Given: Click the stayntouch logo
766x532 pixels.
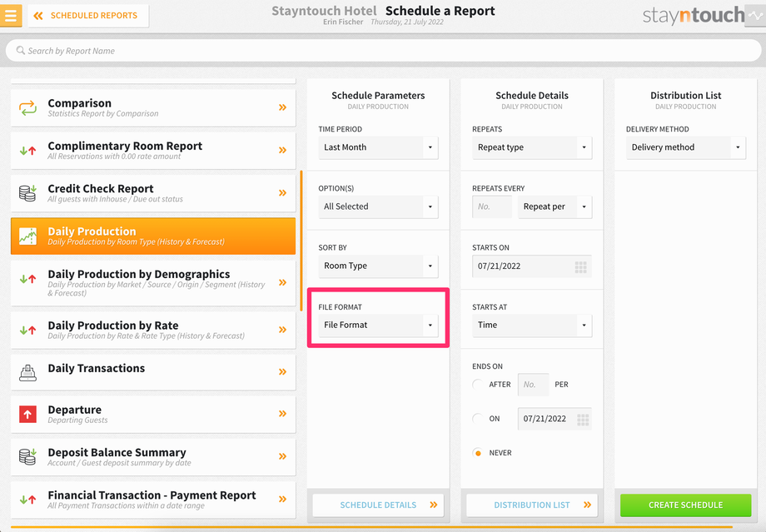Looking at the screenshot, I should [694, 16].
